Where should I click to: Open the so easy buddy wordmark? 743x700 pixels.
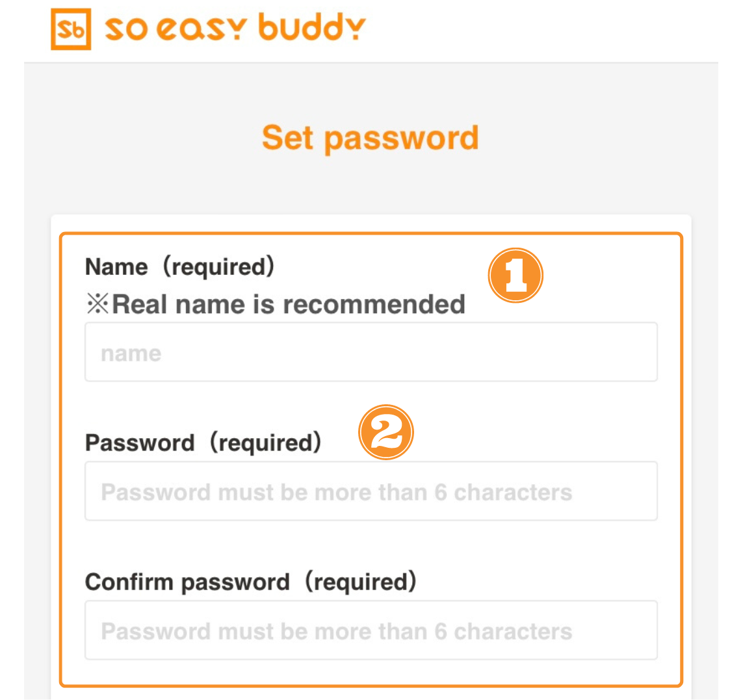coord(235,27)
